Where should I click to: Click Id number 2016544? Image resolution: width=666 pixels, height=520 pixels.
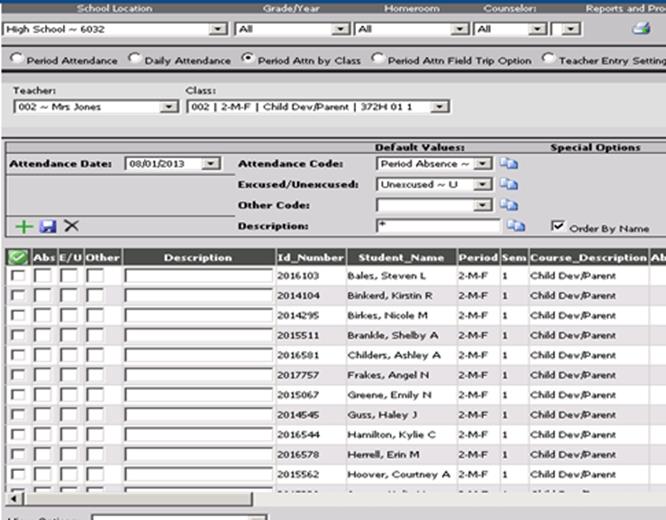(298, 434)
